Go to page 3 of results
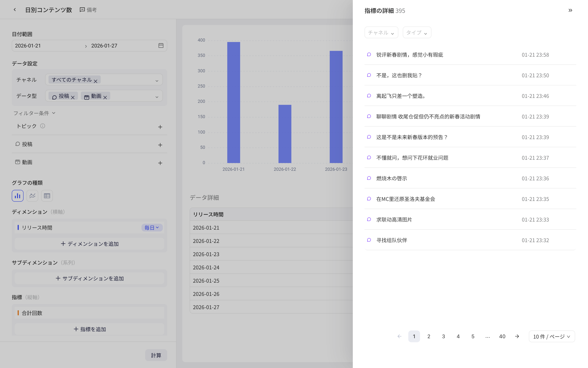 pyautogui.click(x=443, y=336)
